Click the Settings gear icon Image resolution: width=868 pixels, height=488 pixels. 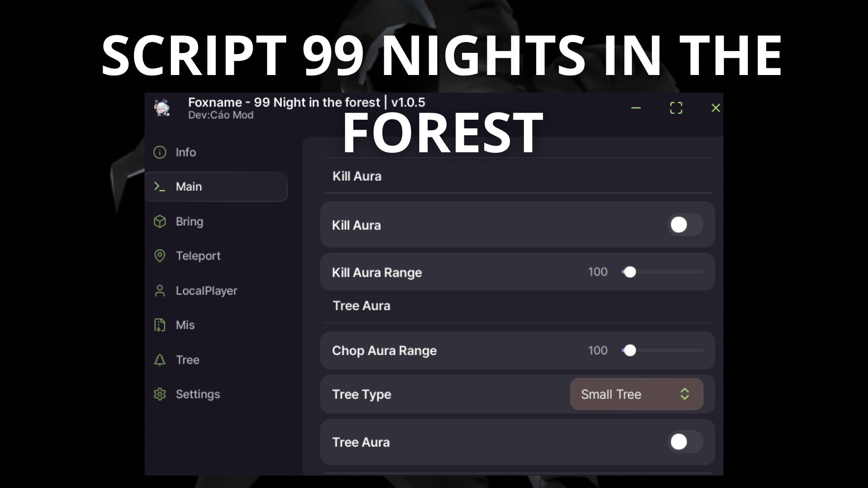point(160,394)
